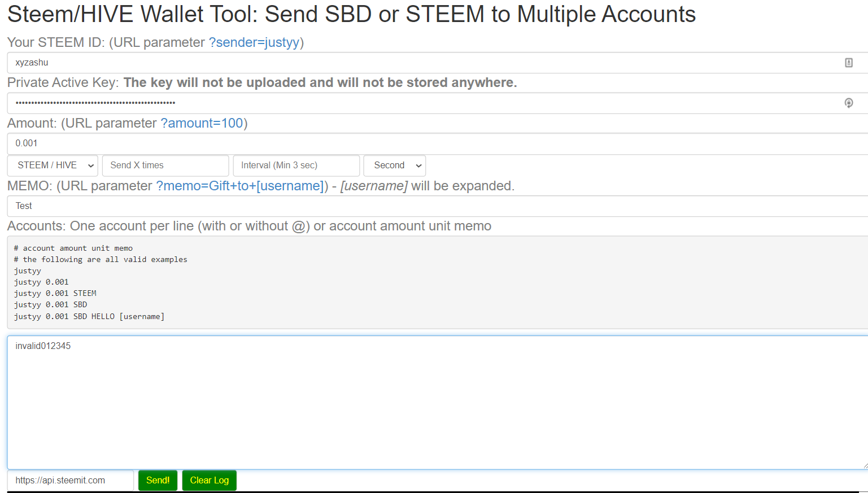Click the 'Accounts: One account per line' label
The width and height of the screenshot is (868, 493).
coord(249,226)
